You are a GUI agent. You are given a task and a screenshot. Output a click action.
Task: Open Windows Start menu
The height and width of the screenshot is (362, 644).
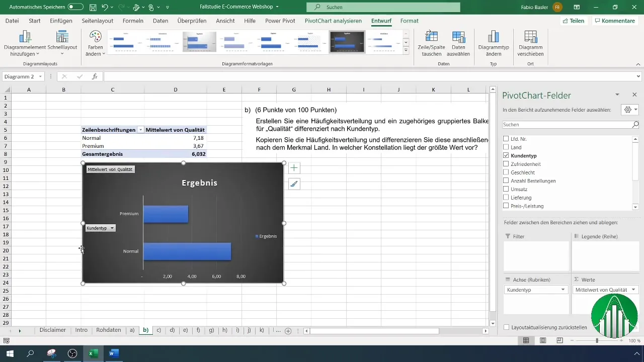10,353
